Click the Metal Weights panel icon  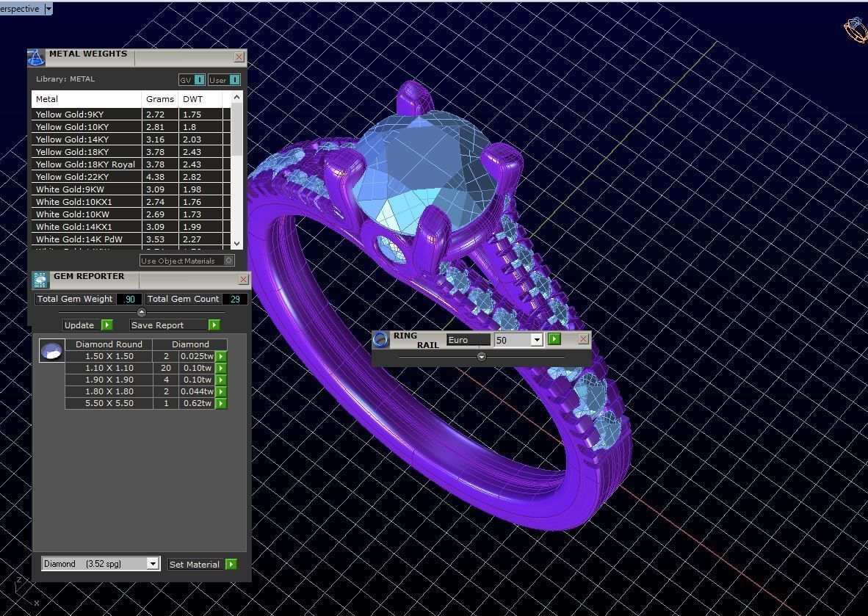[36, 57]
